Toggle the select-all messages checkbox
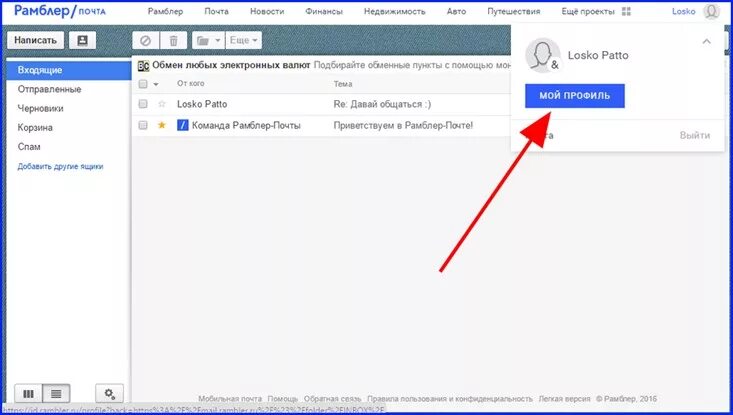 click(143, 84)
